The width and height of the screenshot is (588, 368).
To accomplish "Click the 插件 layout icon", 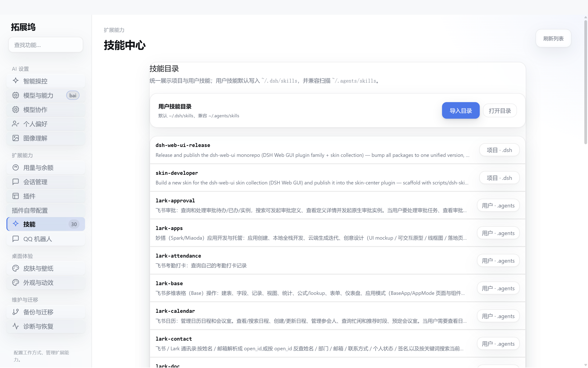I will (16, 196).
